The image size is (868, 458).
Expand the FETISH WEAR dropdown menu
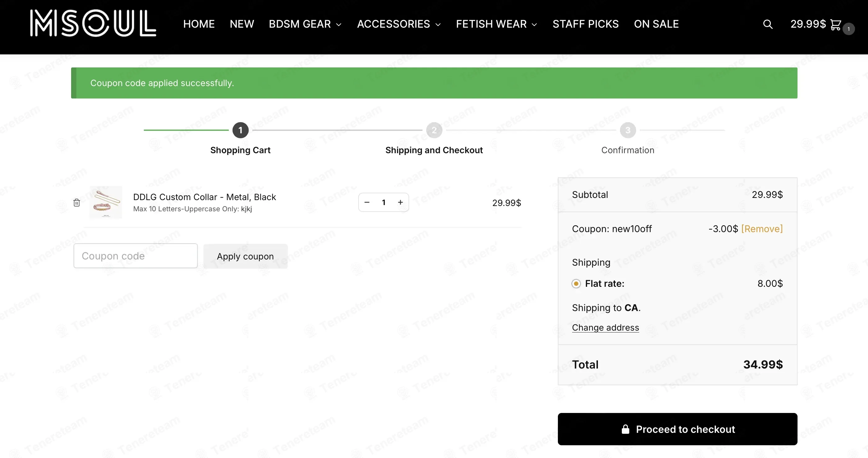click(x=496, y=24)
